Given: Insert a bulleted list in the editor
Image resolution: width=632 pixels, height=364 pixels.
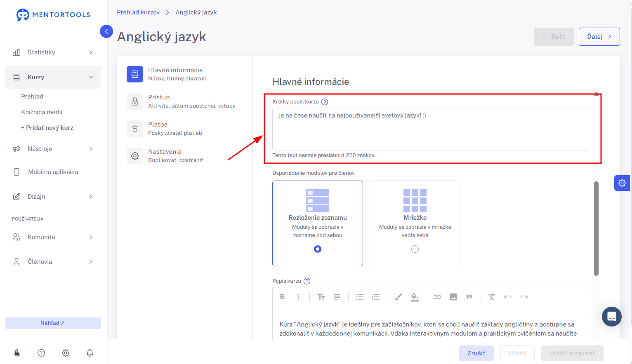Looking at the screenshot, I should point(360,297).
